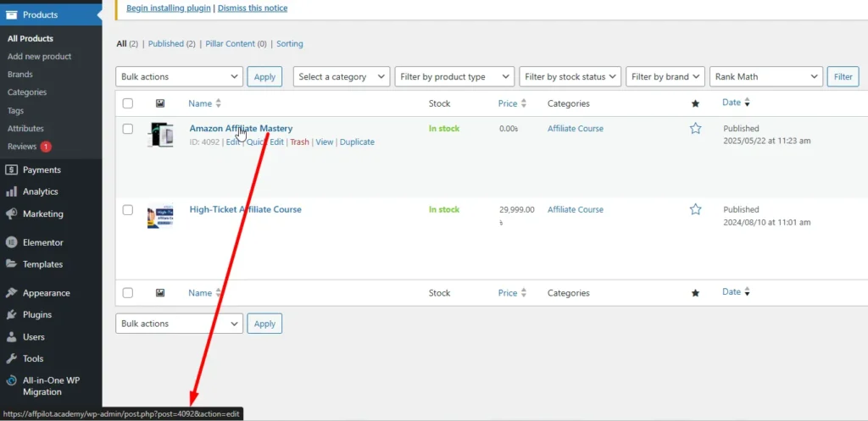Open the Rank Math filter dropdown
The width and height of the screenshot is (868, 421).
tap(766, 77)
